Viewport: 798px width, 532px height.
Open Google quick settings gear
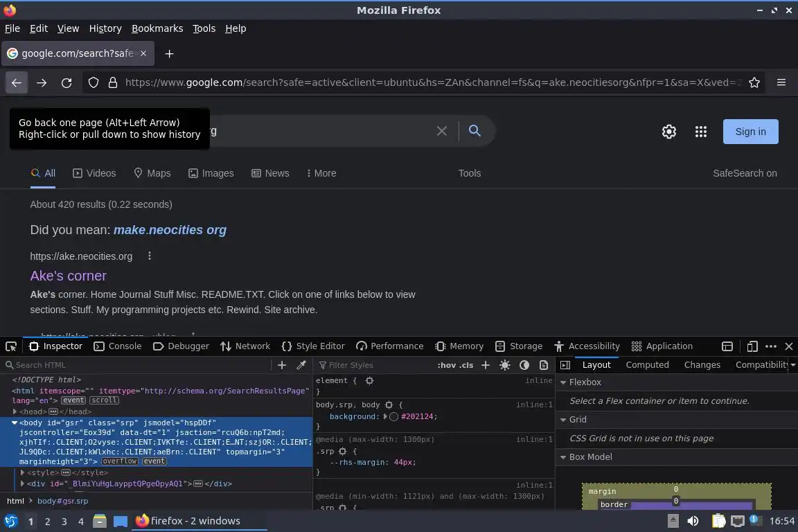point(668,132)
